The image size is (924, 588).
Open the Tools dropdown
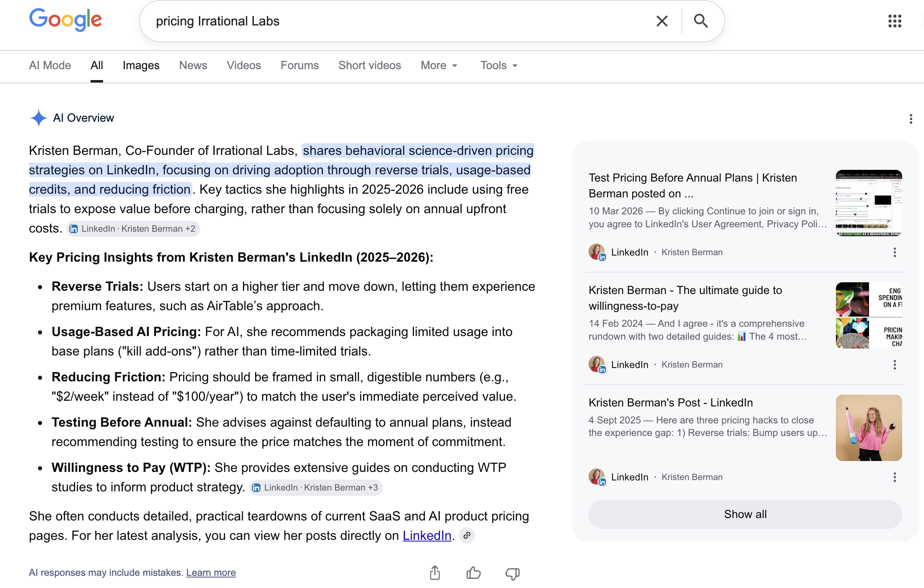(499, 66)
